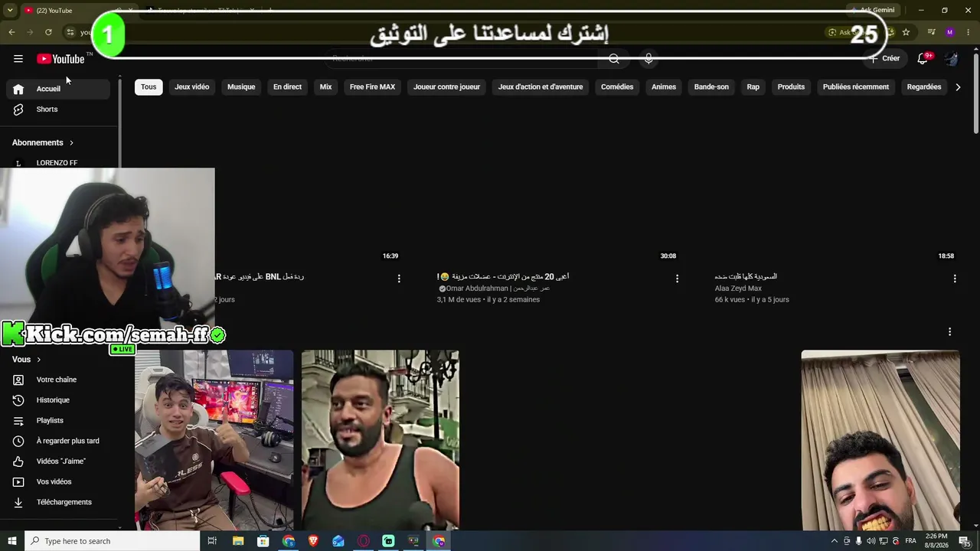Open the browser tab search dropdown
980x551 pixels.
[x=10, y=10]
